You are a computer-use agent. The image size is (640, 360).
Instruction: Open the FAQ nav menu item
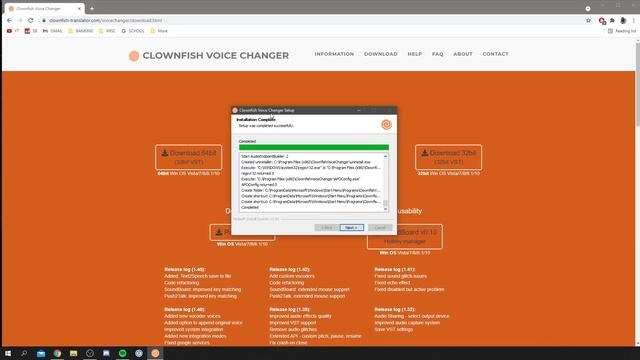pyautogui.click(x=438, y=54)
